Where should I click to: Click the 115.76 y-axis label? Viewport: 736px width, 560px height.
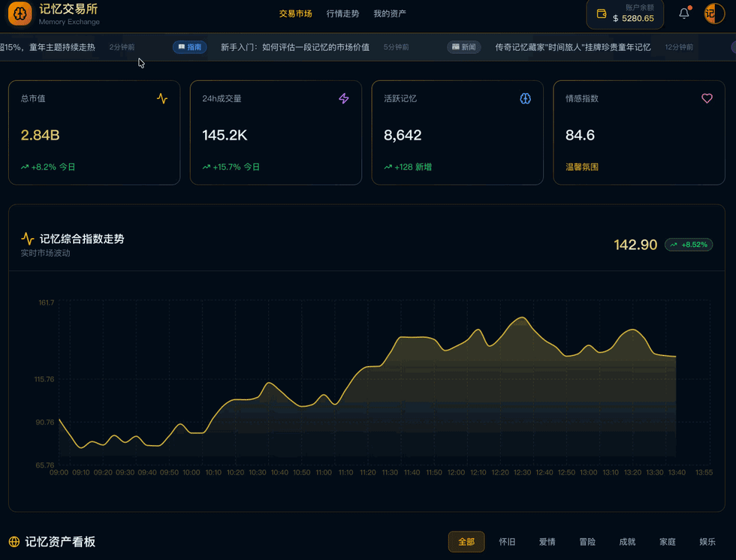pyautogui.click(x=44, y=379)
